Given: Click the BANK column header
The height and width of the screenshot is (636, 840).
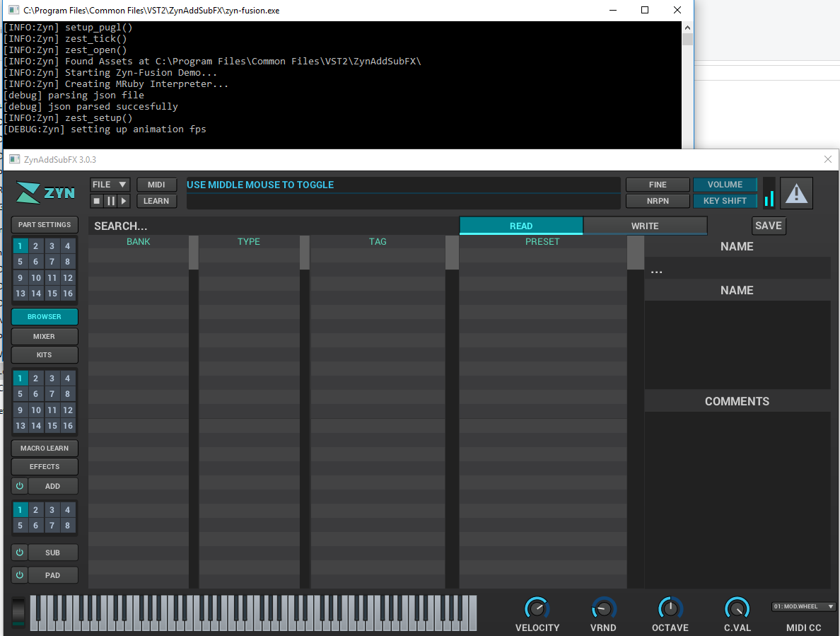Looking at the screenshot, I should pyautogui.click(x=138, y=242).
